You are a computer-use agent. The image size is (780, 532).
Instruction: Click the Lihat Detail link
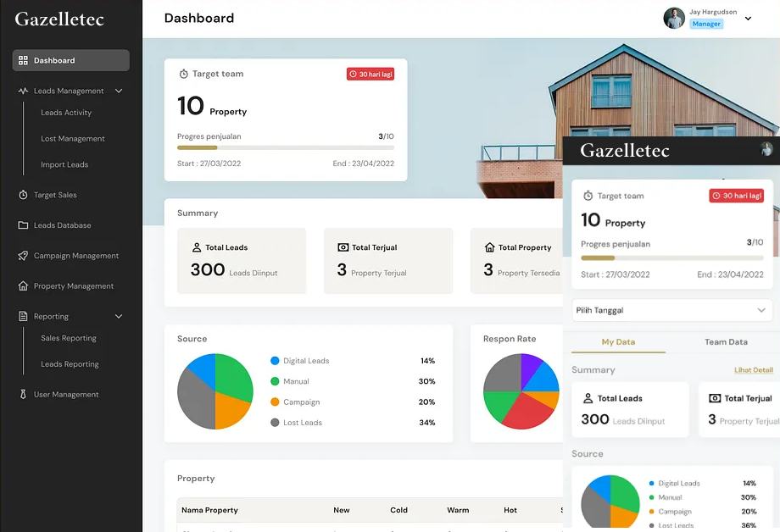click(x=753, y=370)
